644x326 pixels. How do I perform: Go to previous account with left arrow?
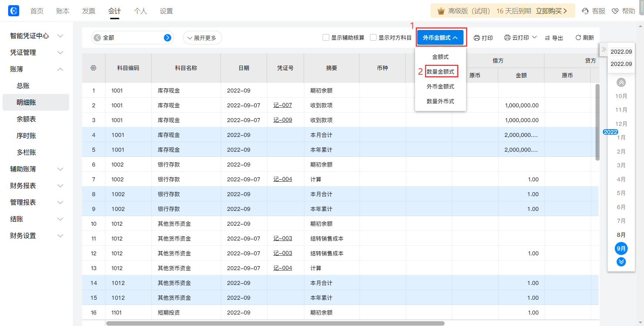point(97,37)
